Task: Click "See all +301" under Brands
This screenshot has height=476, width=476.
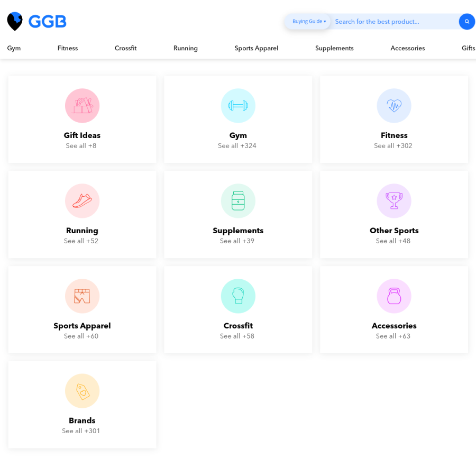Action: (81, 431)
